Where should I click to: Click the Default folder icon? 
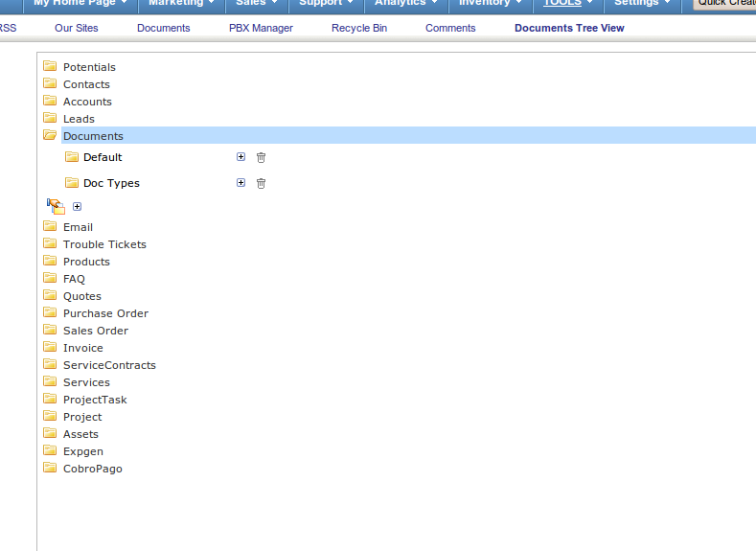[71, 157]
